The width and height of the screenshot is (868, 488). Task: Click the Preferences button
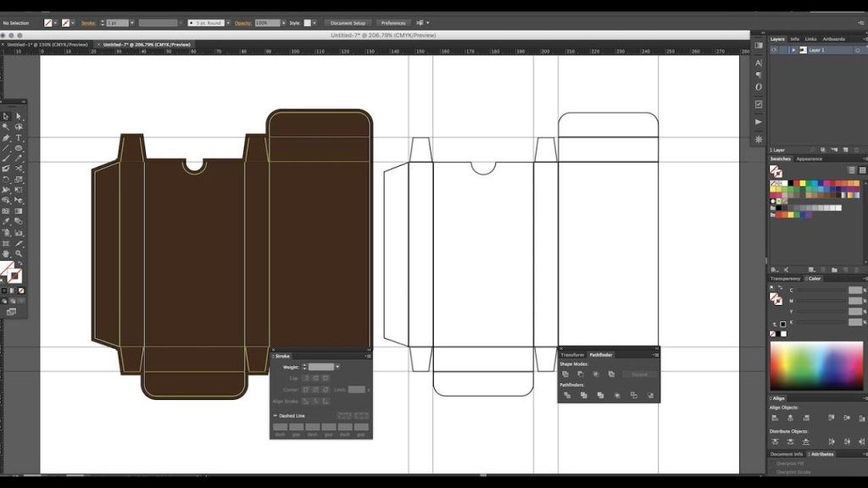[392, 23]
